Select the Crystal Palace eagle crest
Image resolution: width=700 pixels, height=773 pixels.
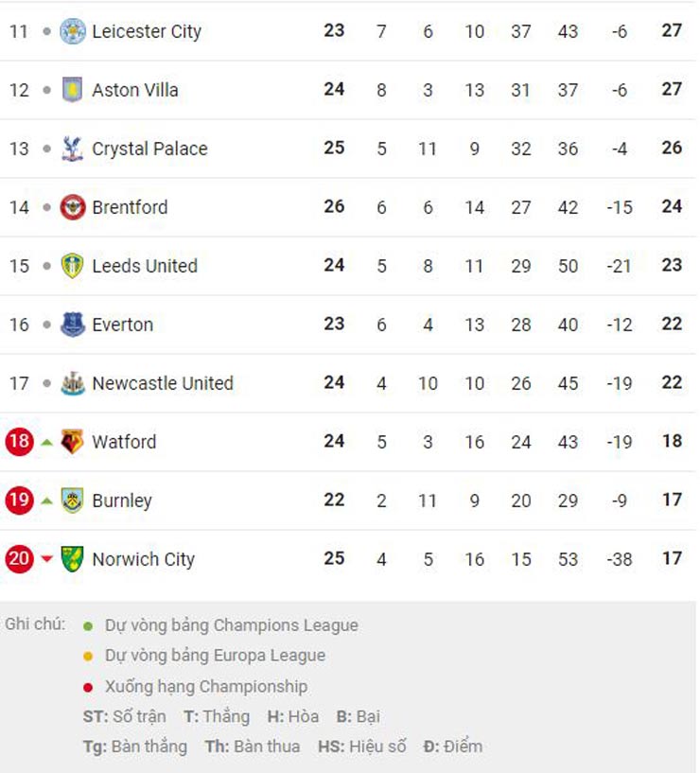point(73,149)
